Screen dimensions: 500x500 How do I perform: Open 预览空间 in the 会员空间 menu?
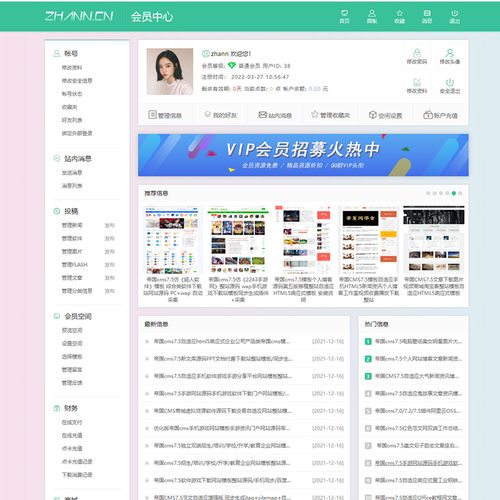click(x=72, y=330)
